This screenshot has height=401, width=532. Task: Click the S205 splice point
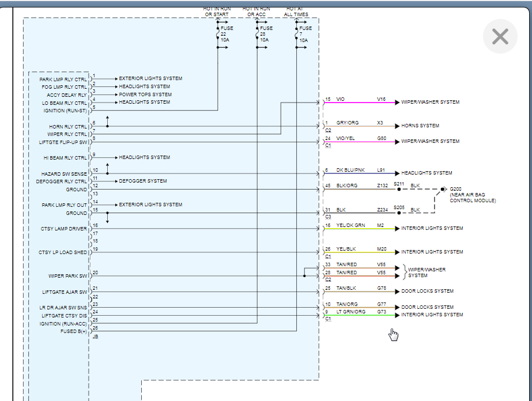click(398, 213)
